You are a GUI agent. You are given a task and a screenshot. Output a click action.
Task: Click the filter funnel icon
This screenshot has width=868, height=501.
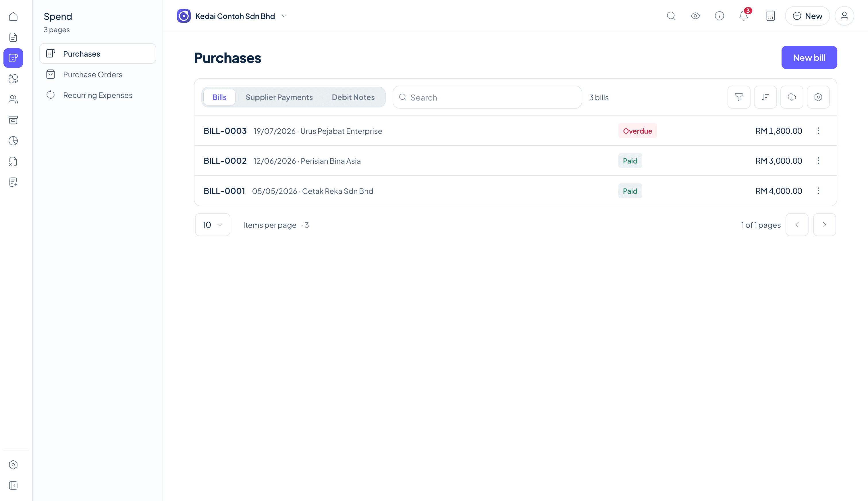tap(739, 97)
